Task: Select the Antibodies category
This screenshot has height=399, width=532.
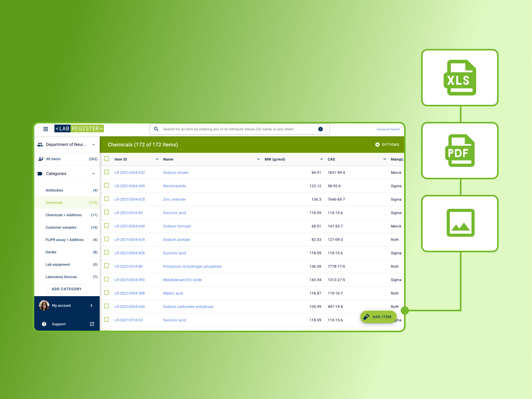Action: pos(54,190)
